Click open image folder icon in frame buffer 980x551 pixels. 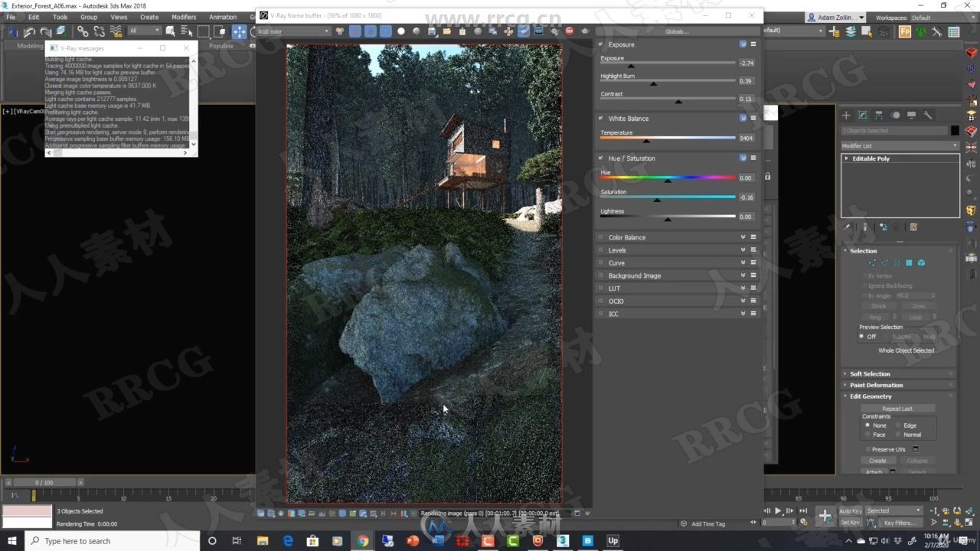pos(447,31)
